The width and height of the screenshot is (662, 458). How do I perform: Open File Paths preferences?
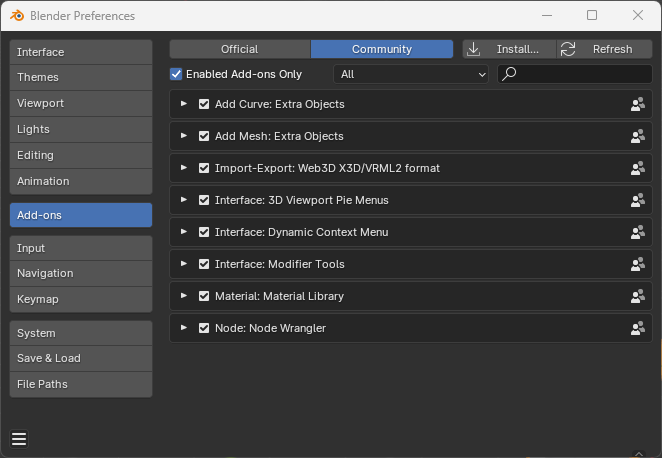(x=81, y=385)
